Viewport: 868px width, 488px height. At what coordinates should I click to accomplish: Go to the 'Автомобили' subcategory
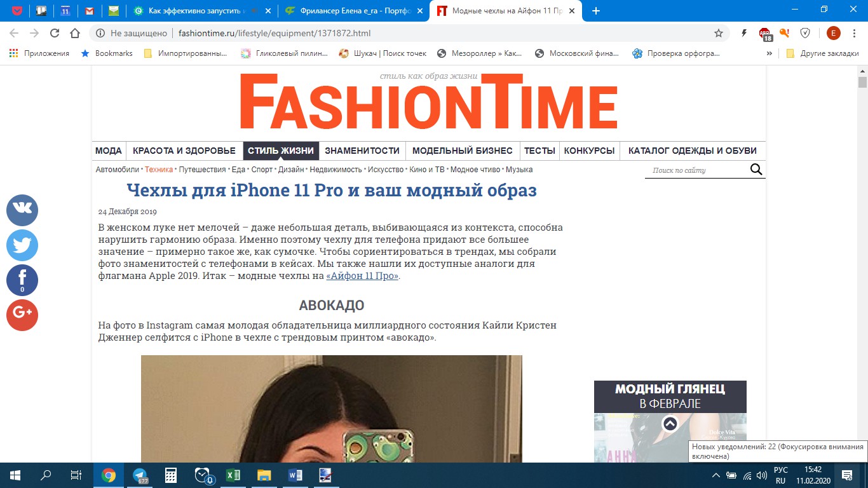117,170
